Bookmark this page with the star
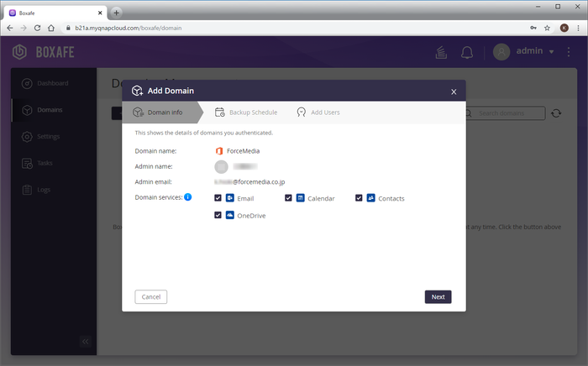 click(547, 28)
